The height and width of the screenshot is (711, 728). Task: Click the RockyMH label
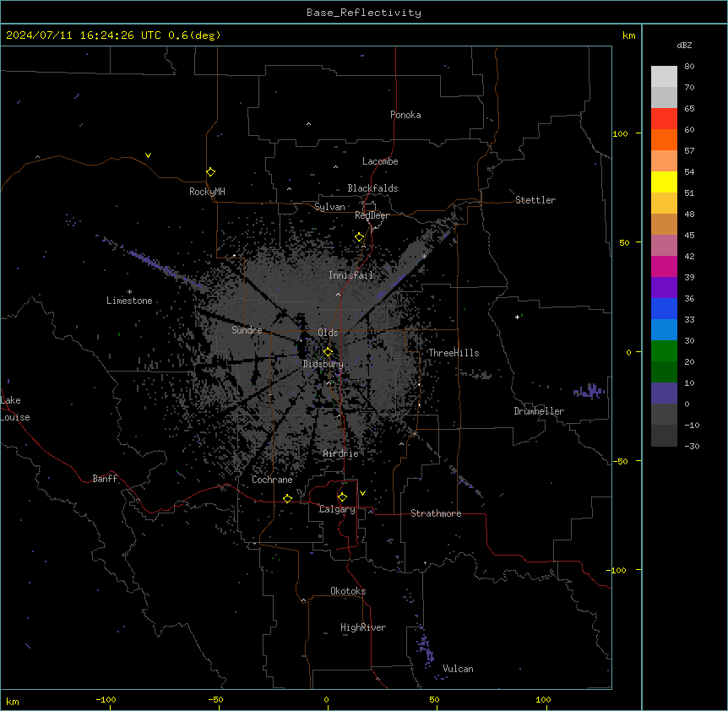tap(207, 192)
